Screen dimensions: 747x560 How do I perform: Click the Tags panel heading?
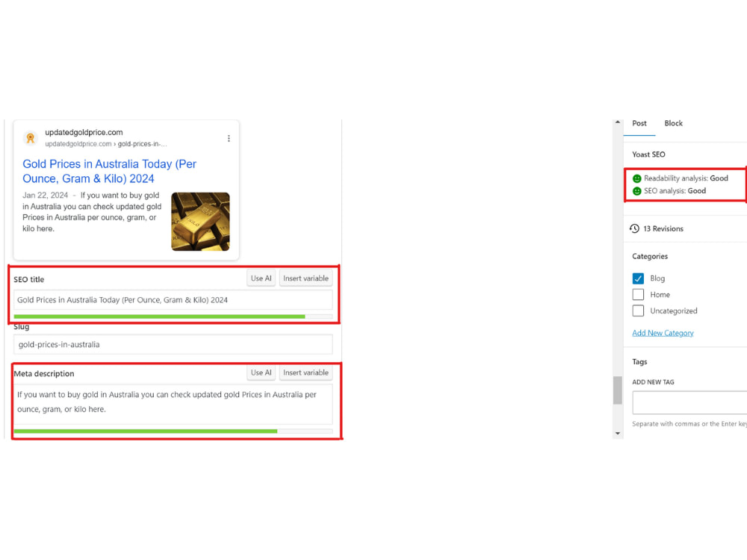pos(639,362)
